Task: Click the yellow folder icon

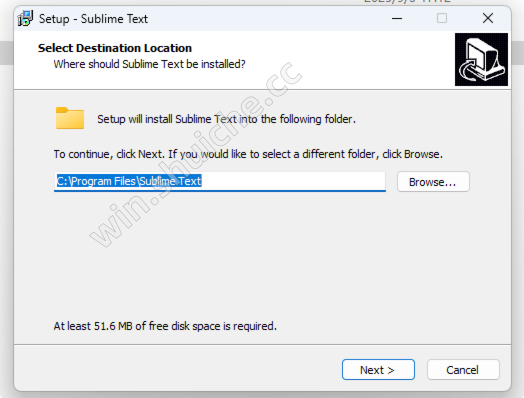Action: pos(70,118)
